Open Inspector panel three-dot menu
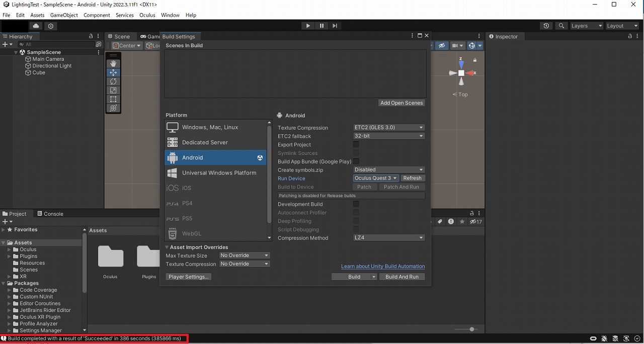 [637, 36]
